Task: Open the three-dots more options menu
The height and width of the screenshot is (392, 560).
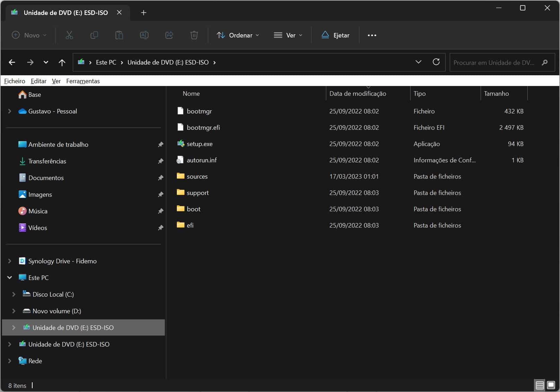Action: [372, 35]
